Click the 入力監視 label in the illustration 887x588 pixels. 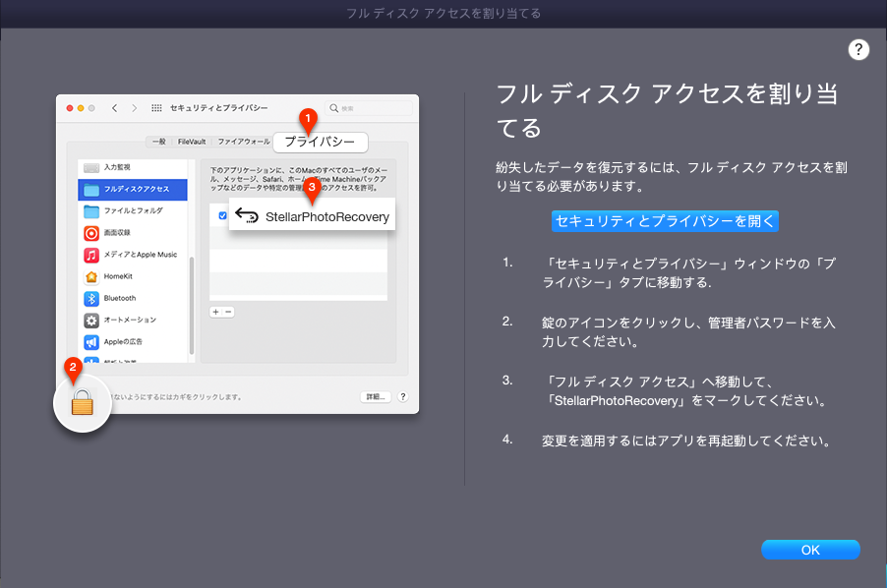pos(117,167)
